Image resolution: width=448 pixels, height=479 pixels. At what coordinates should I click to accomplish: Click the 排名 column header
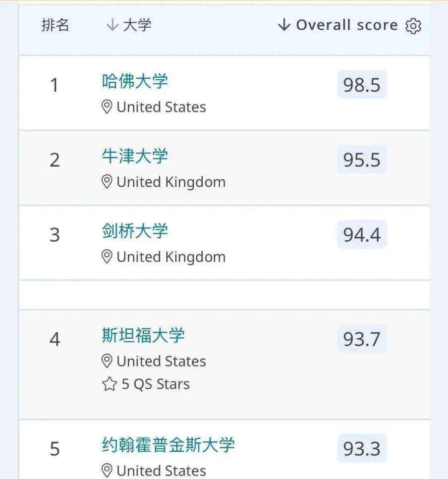click(x=55, y=25)
